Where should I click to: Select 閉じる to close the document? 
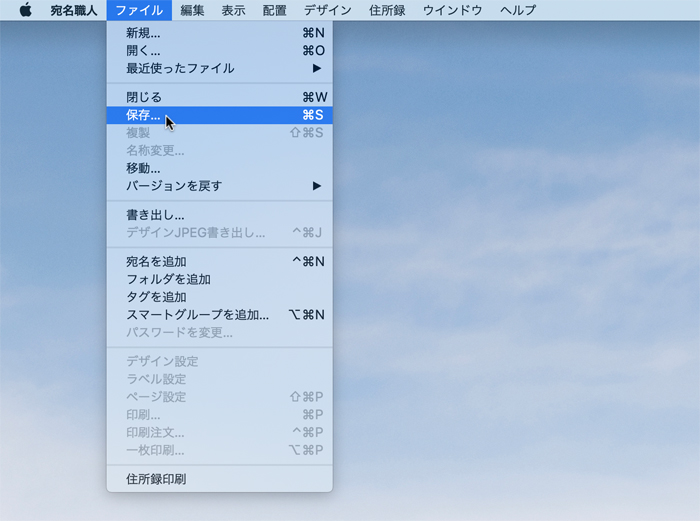pos(144,97)
